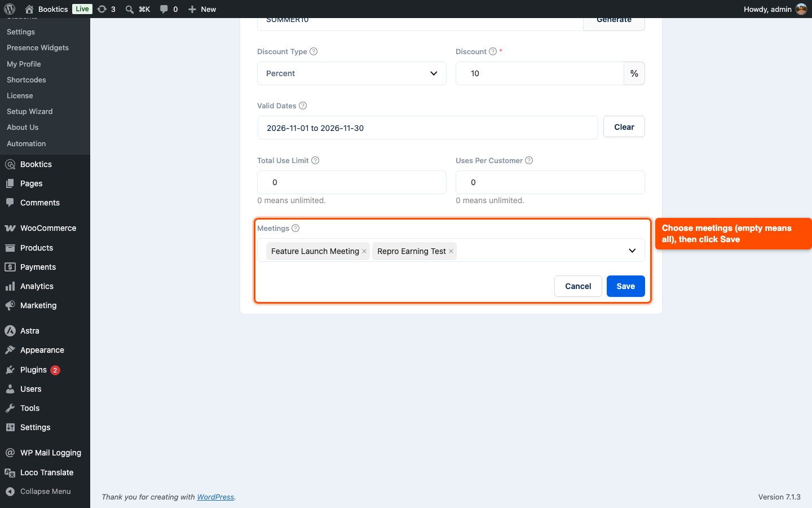
Task: Click the Cancel button
Action: 578,286
